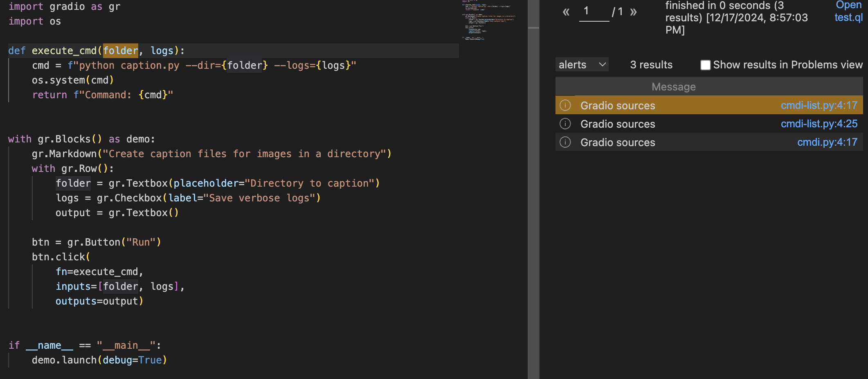
Task: Click the previous page double-chevron icon
Action: [566, 12]
